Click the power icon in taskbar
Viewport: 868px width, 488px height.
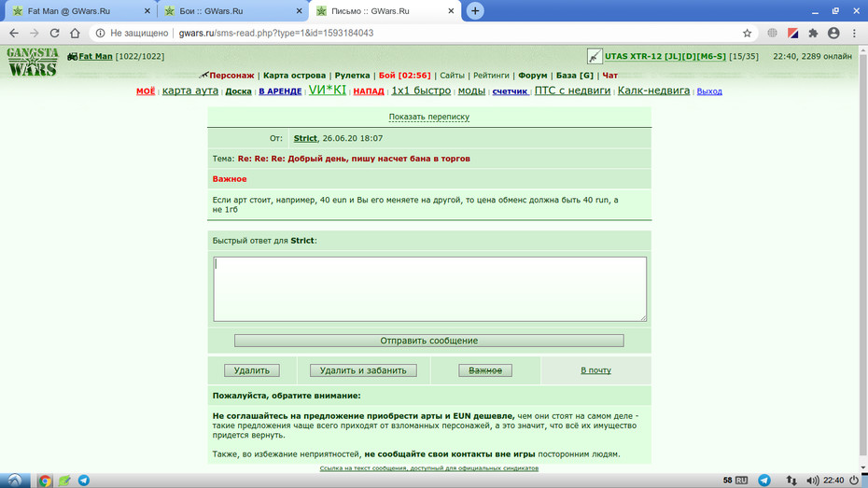(854, 481)
